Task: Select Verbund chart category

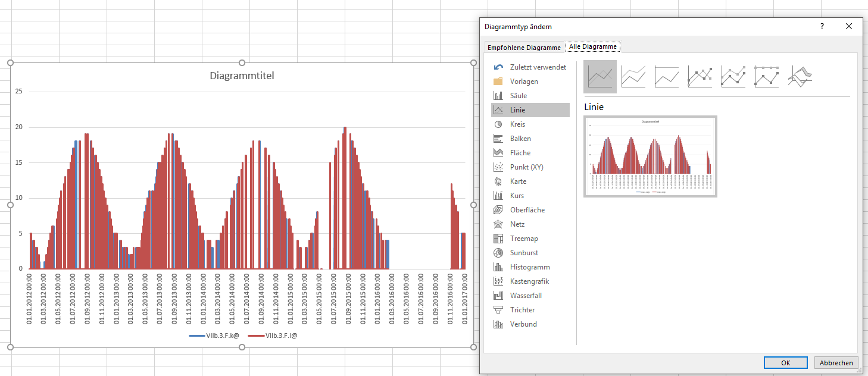Action: [x=530, y=324]
